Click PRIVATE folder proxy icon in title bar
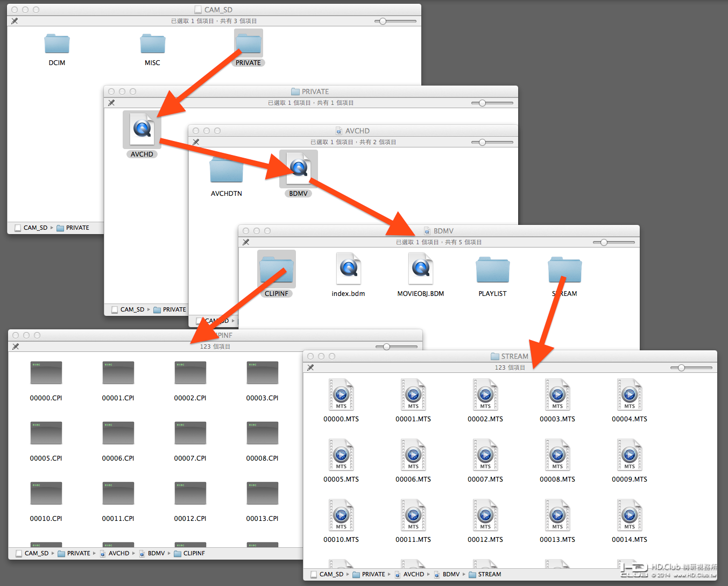 point(295,91)
